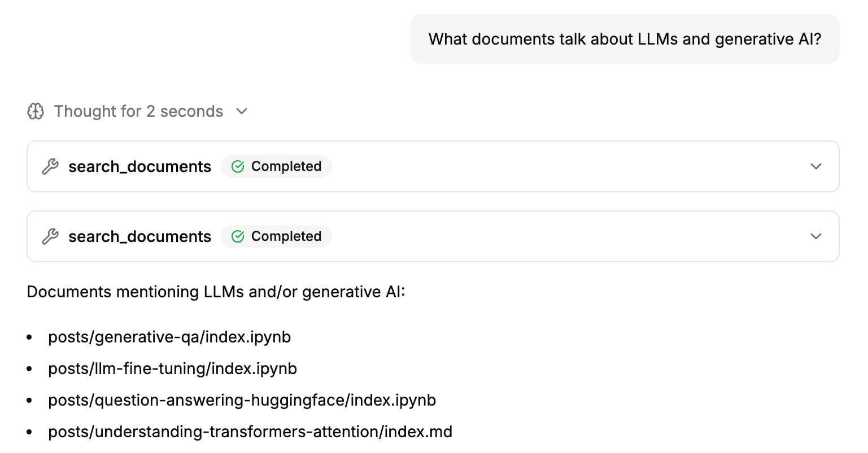Click the bullet marker before generative-qa entry
The width and height of the screenshot is (868, 453).
(30, 337)
